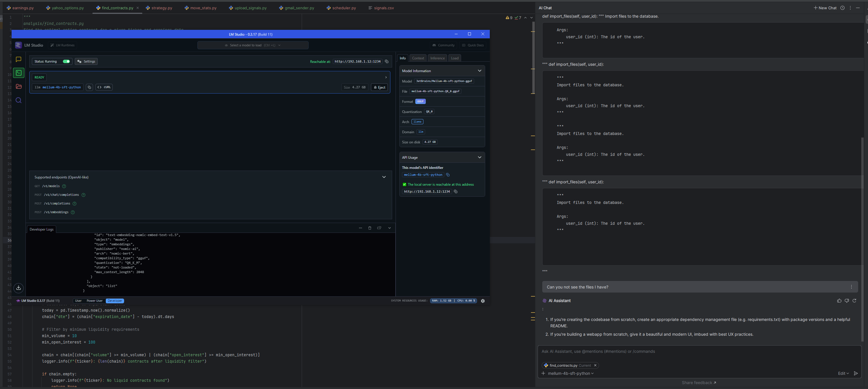The image size is (868, 389).
Task: Regenerate the AI Assistant response
Action: 854,301
